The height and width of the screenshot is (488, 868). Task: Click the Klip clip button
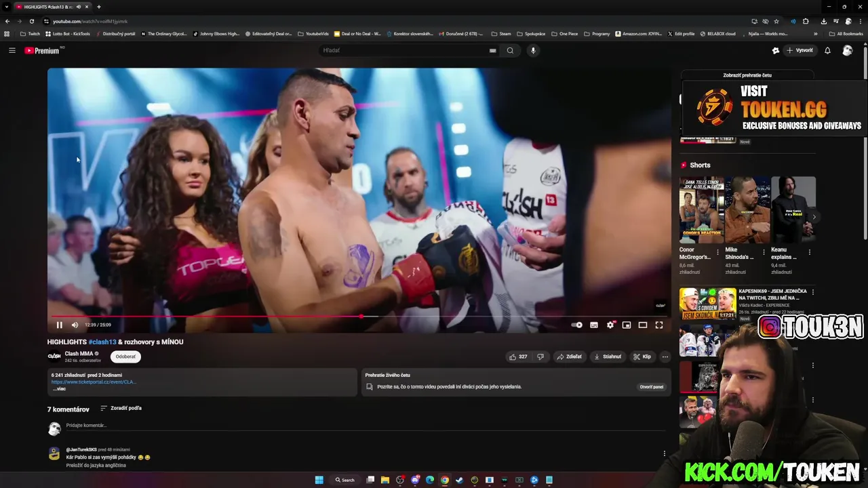point(642,357)
